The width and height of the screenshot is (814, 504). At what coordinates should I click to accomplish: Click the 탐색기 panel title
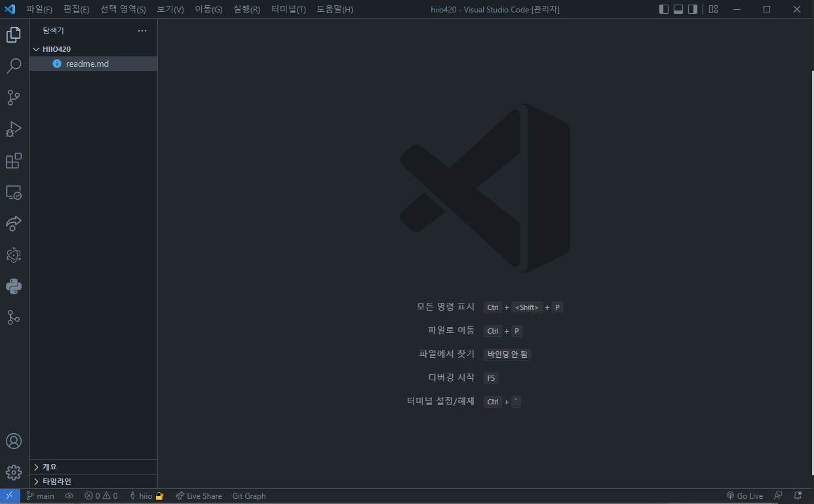[53, 31]
